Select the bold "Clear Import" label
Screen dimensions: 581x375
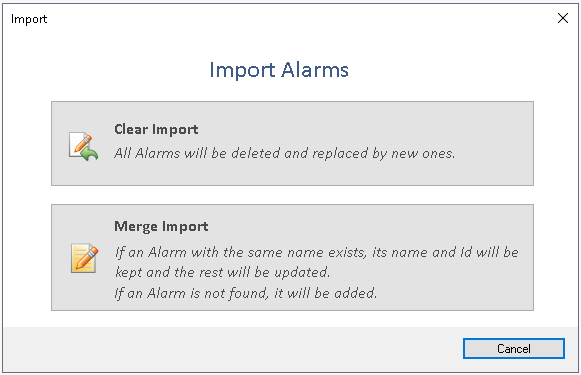coord(156,129)
